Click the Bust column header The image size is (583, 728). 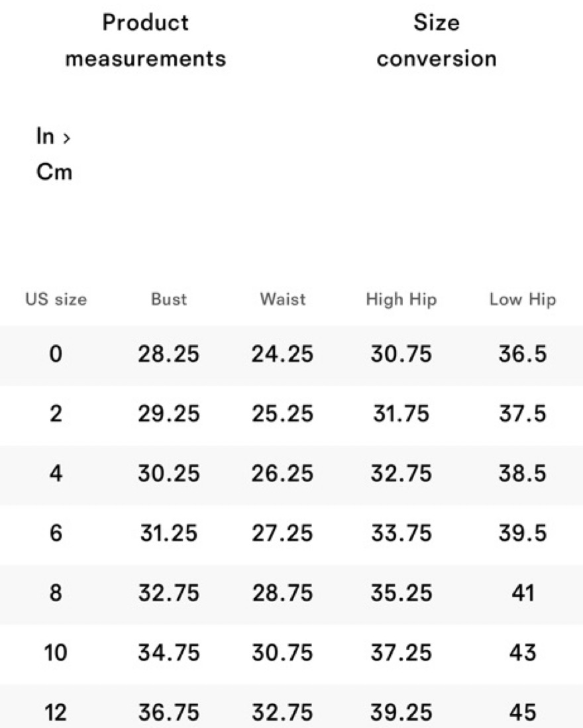(x=169, y=299)
